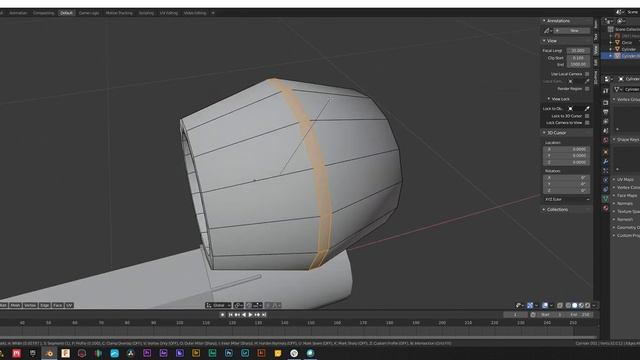Open the pivot point dropdown
The width and height of the screenshot is (640, 360).
(238, 305)
